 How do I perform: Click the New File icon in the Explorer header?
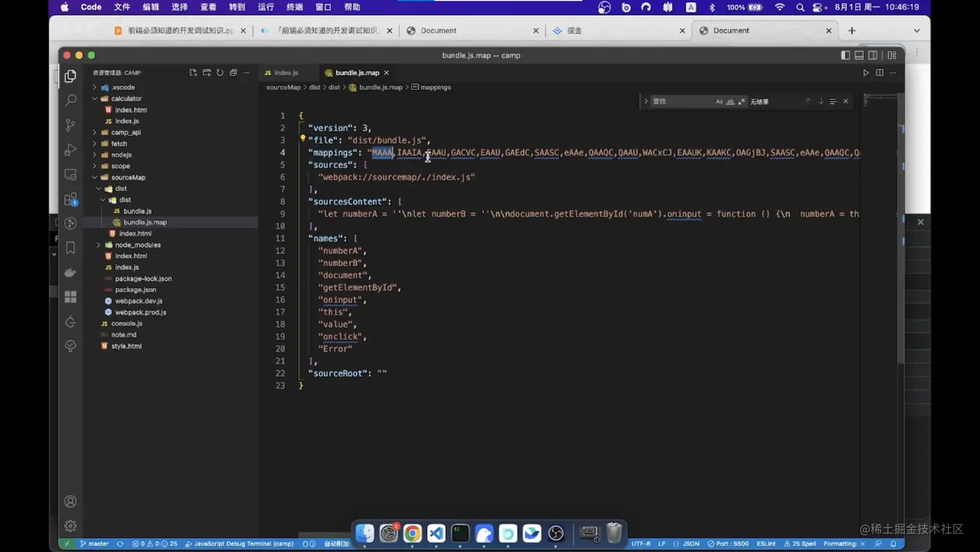[193, 73]
